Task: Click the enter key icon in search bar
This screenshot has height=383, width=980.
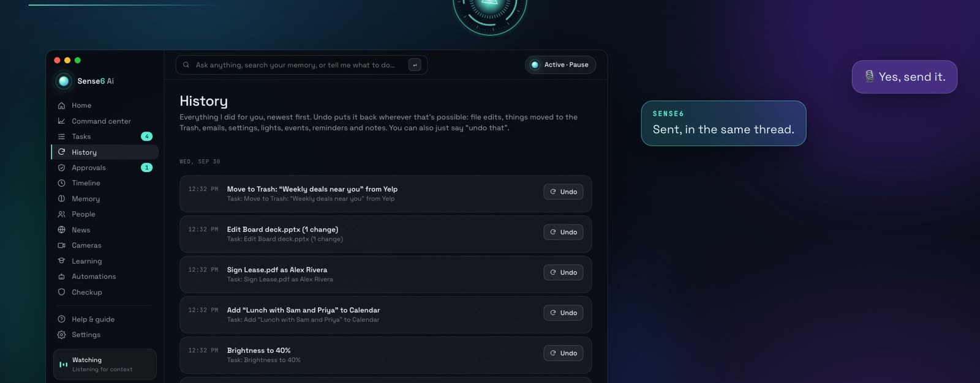Action: coord(415,65)
